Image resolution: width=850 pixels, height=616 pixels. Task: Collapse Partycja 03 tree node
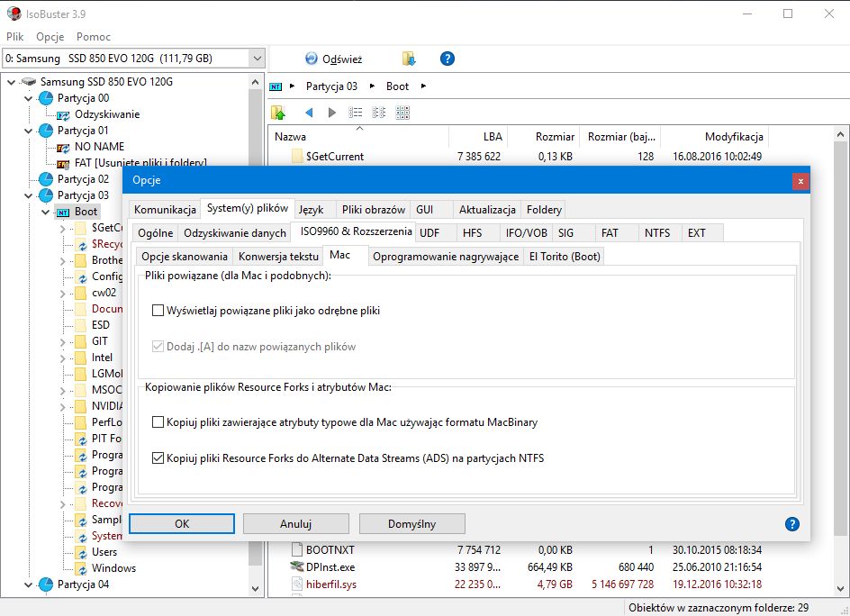(28, 195)
